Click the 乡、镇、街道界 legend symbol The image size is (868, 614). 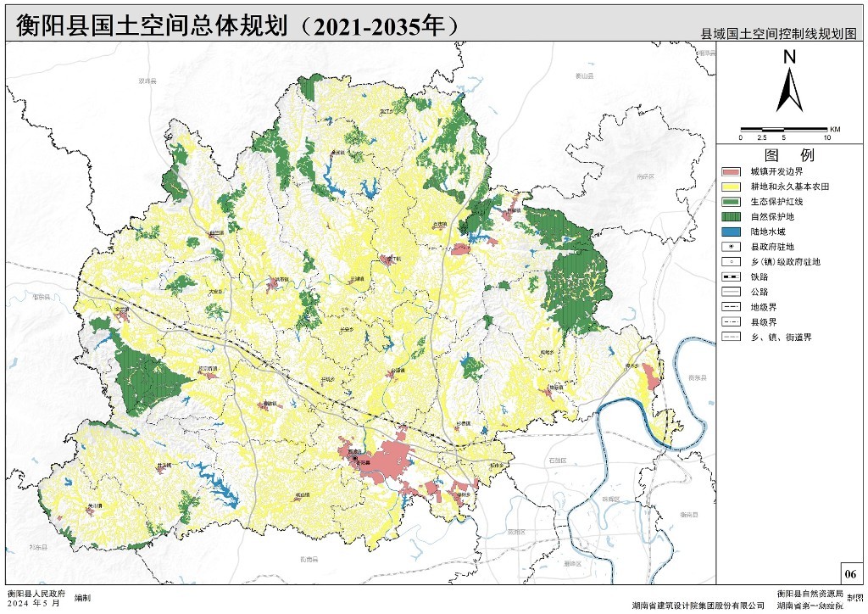[x=730, y=337]
